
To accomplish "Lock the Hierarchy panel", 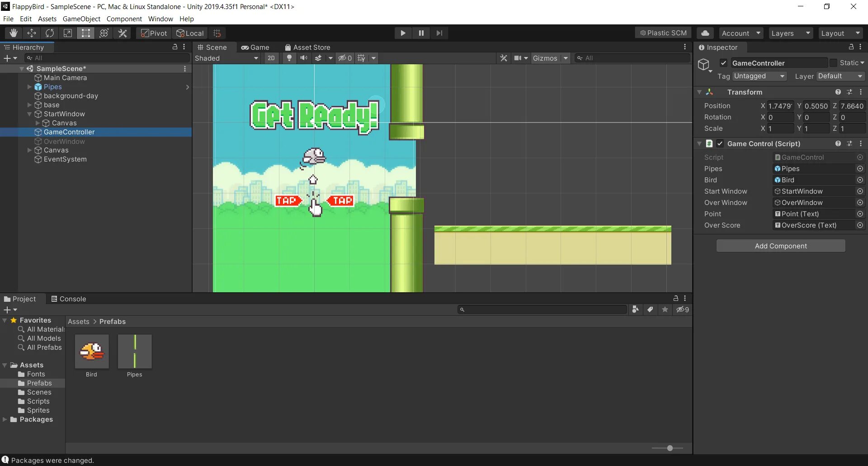I will point(175,47).
